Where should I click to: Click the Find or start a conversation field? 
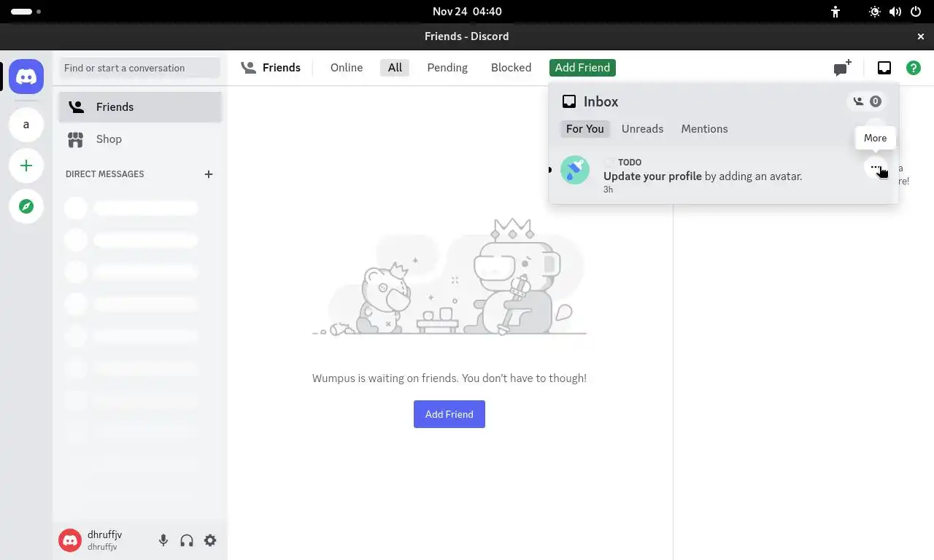[x=140, y=68]
